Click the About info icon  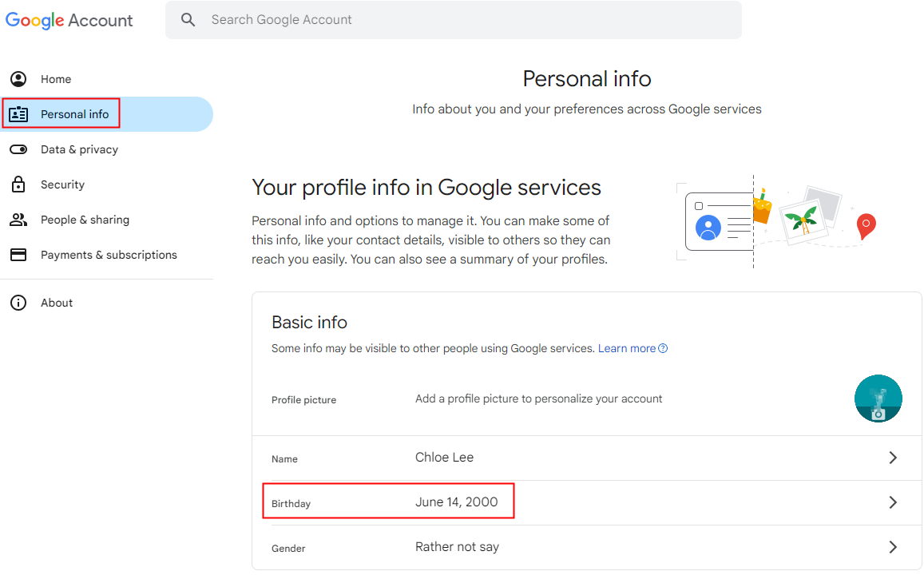pyautogui.click(x=18, y=303)
